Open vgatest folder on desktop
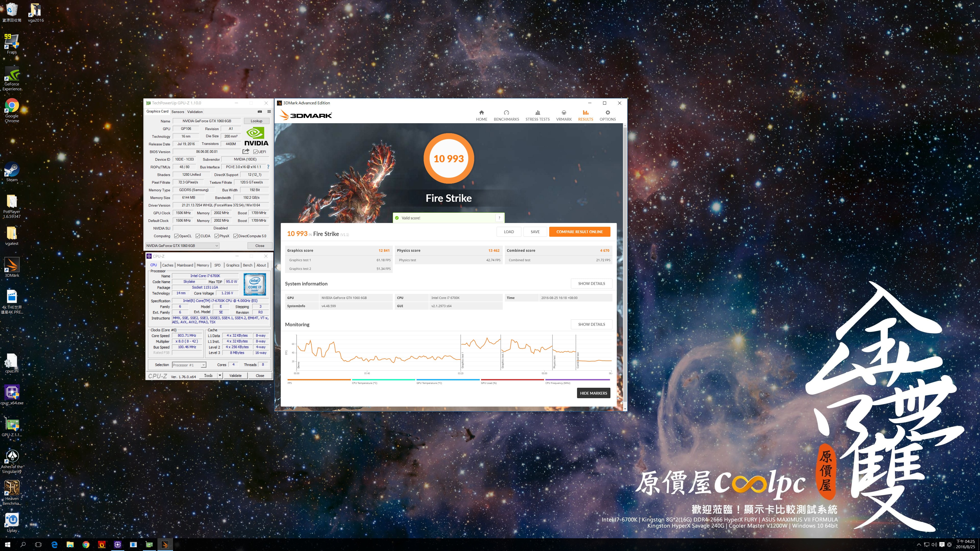The image size is (980, 551). [12, 236]
